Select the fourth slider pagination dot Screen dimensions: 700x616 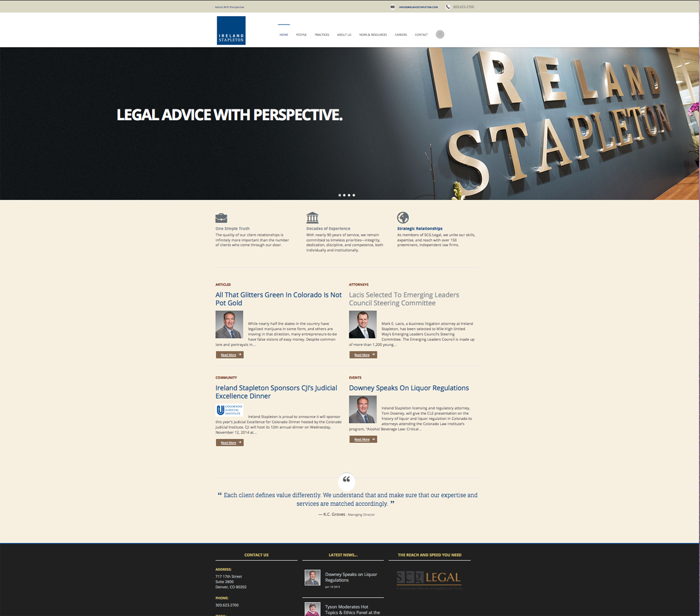[353, 195]
